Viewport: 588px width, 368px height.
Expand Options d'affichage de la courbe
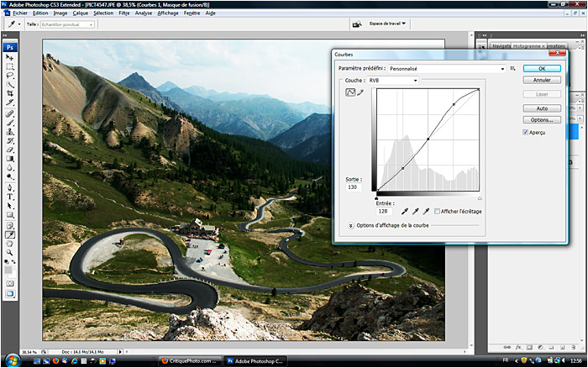coord(350,226)
